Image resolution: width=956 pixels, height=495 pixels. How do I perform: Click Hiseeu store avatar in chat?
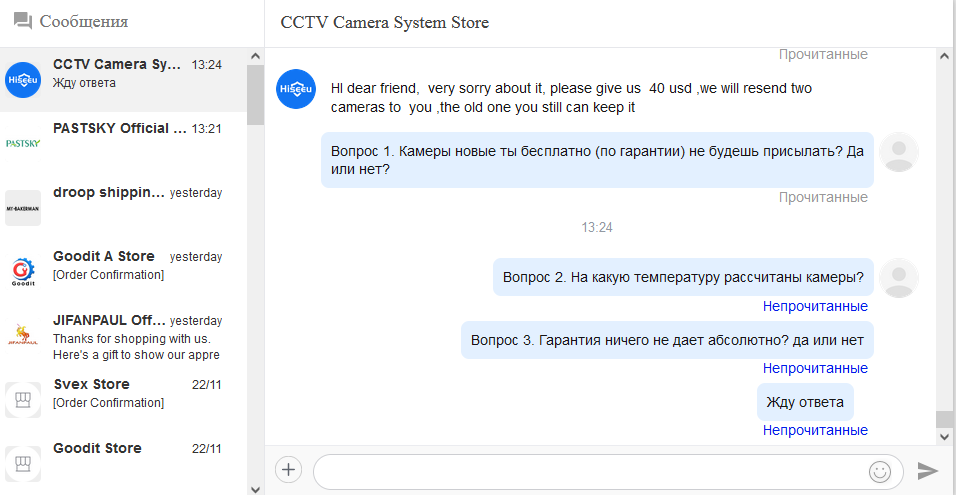pos(296,89)
